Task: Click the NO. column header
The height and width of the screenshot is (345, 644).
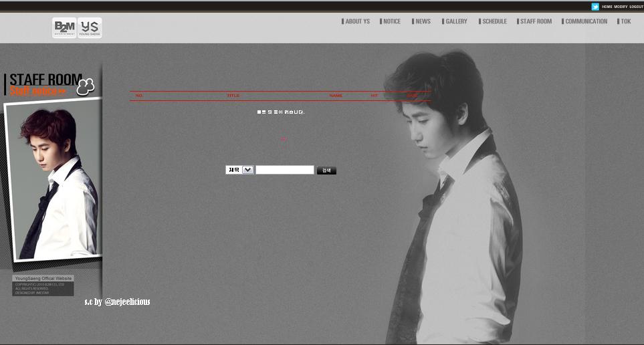Action: point(139,96)
